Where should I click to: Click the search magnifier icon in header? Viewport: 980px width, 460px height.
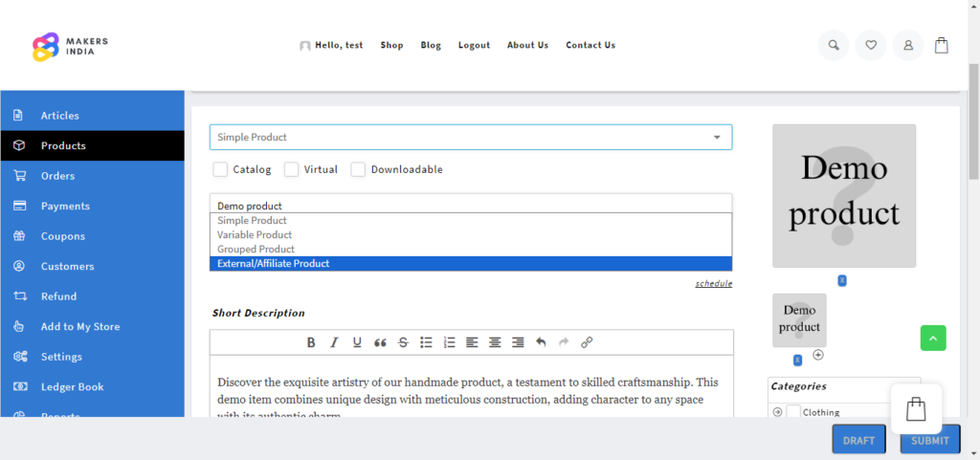834,45
